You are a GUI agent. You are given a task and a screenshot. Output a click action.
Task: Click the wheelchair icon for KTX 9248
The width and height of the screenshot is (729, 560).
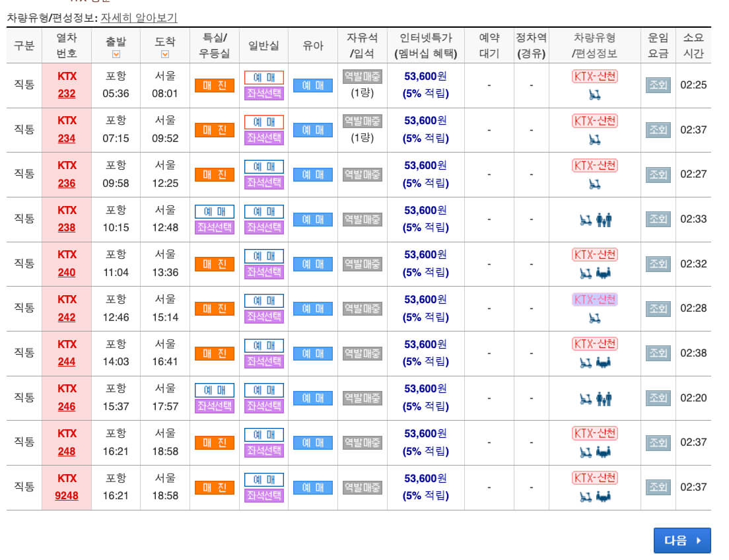coord(584,495)
